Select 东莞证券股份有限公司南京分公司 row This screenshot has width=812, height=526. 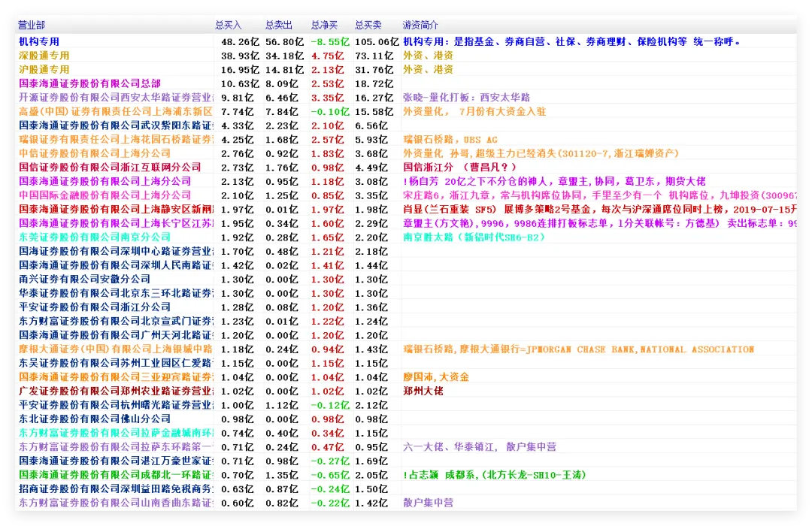coord(95,237)
